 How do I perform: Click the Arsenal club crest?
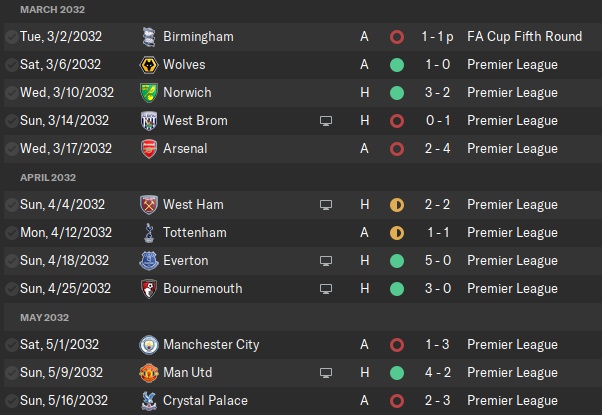[149, 149]
